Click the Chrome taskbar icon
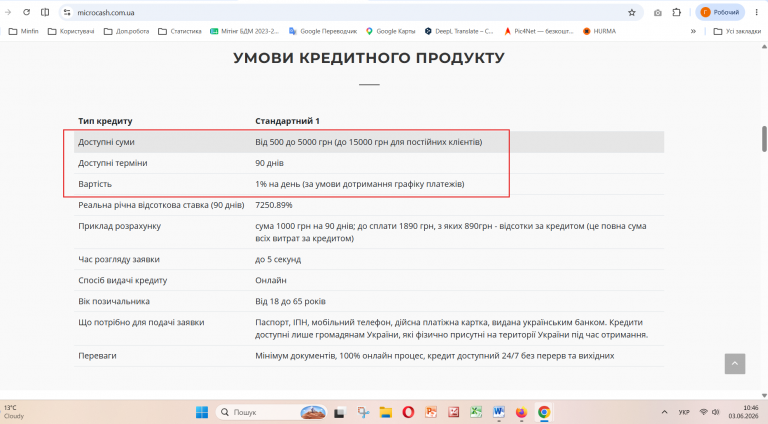Viewport: 768px width, 424px height. pos(544,412)
